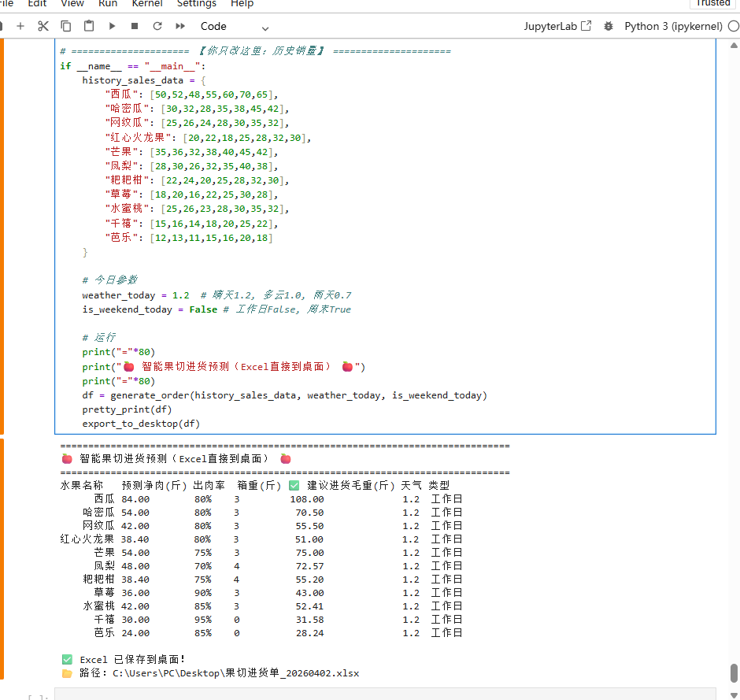
Task: Open the Edit menu
Action: (x=37, y=3)
